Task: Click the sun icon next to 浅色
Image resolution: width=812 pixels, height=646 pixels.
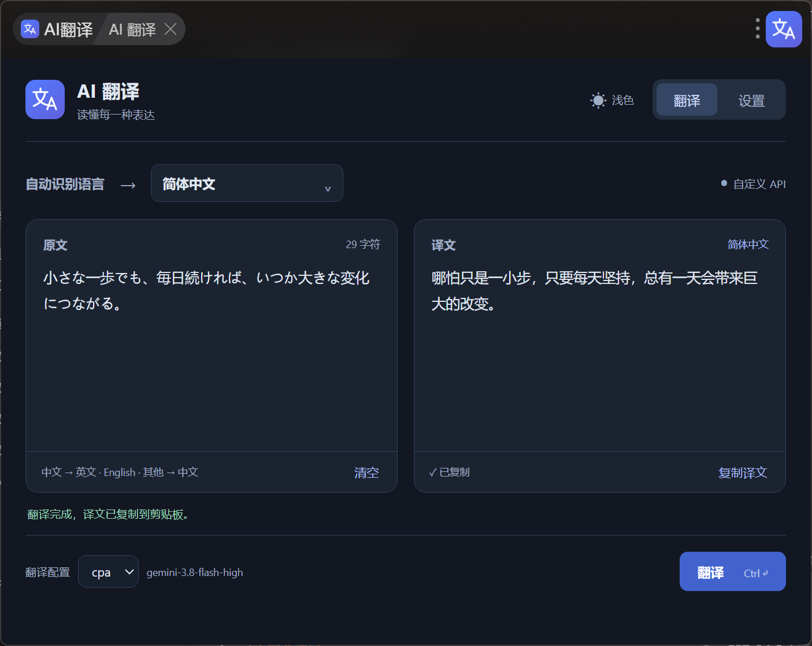Action: pyautogui.click(x=598, y=101)
